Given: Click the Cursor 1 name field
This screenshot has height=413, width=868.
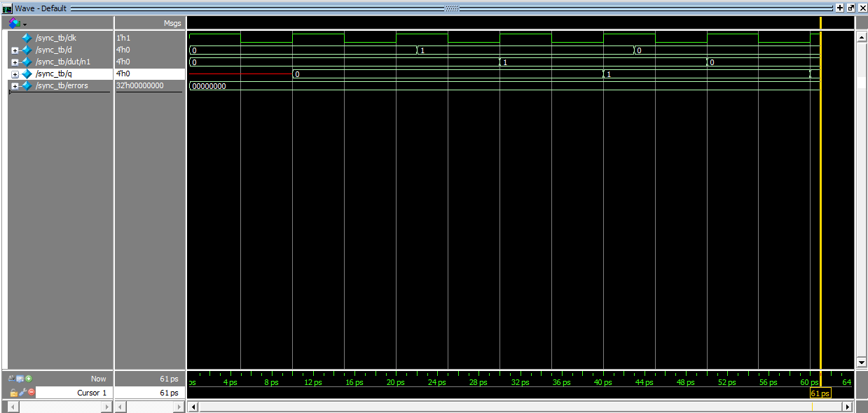Looking at the screenshot, I should (74, 393).
